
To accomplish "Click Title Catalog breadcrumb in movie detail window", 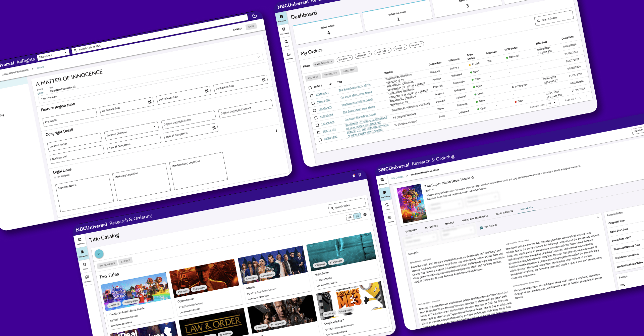I will [397, 178].
